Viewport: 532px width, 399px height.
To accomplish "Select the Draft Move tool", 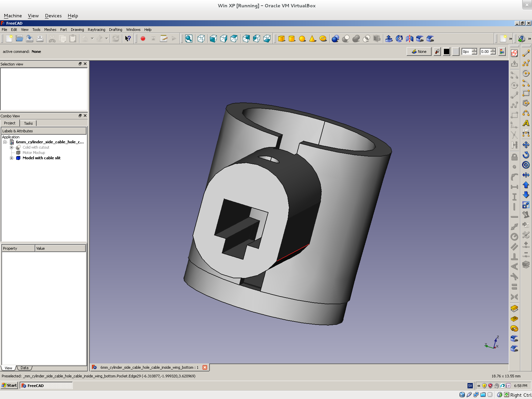I will point(526,145).
